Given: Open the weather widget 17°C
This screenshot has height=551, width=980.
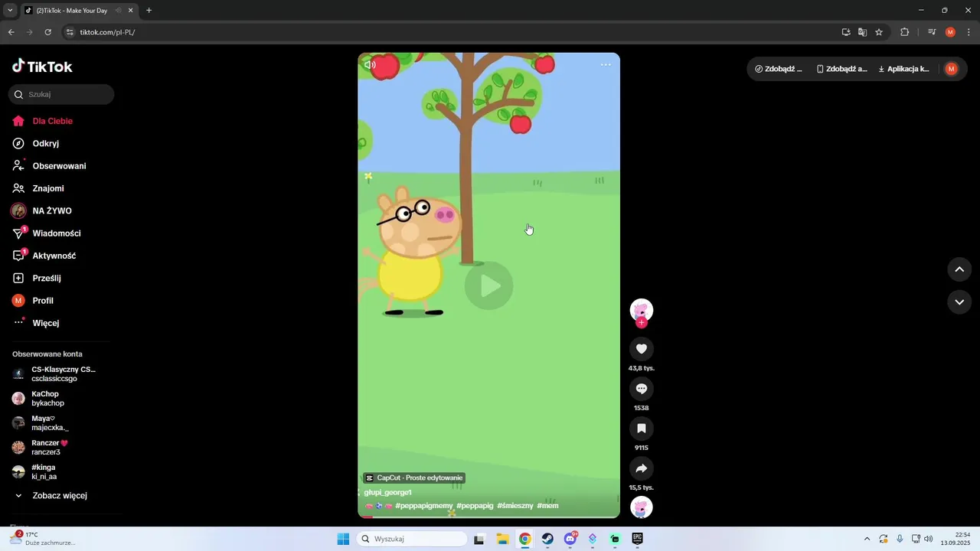Looking at the screenshot, I should pos(42,539).
